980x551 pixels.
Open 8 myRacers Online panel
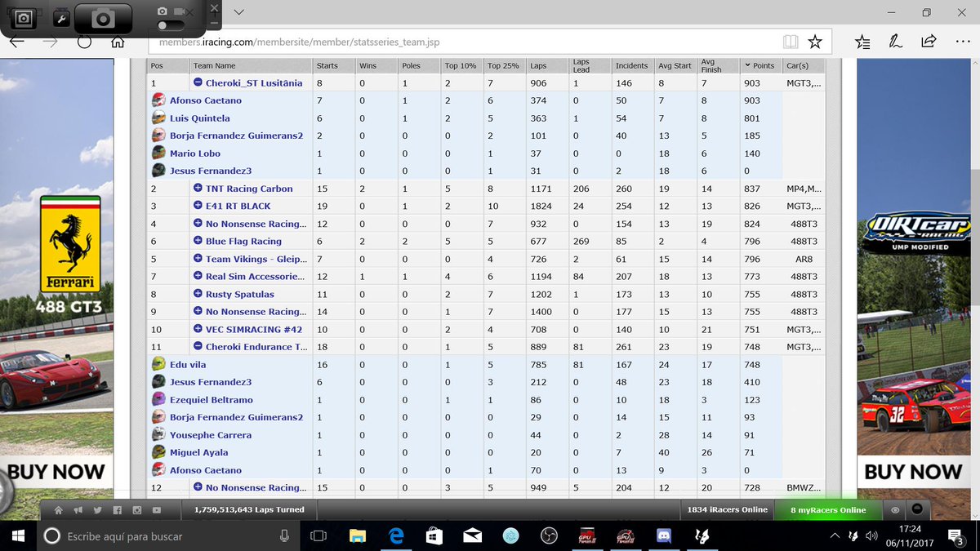point(828,509)
